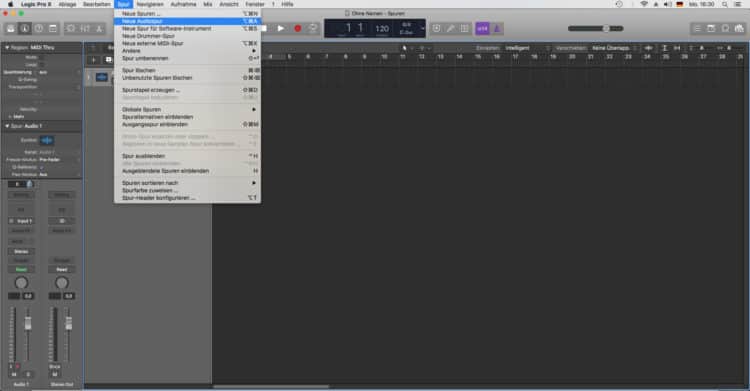Collapse the Region: MIDI Thru disclosure triangle
The height and width of the screenshot is (391, 750).
7,47
